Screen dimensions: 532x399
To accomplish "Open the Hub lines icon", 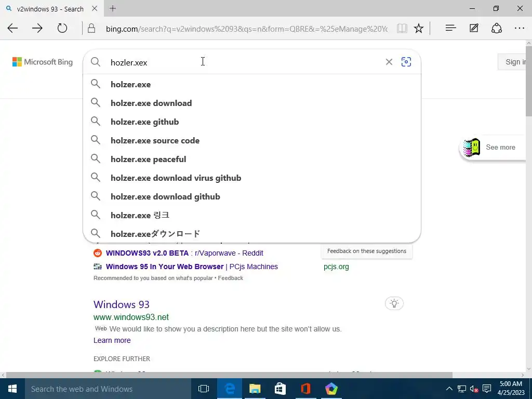I will 450,28.
